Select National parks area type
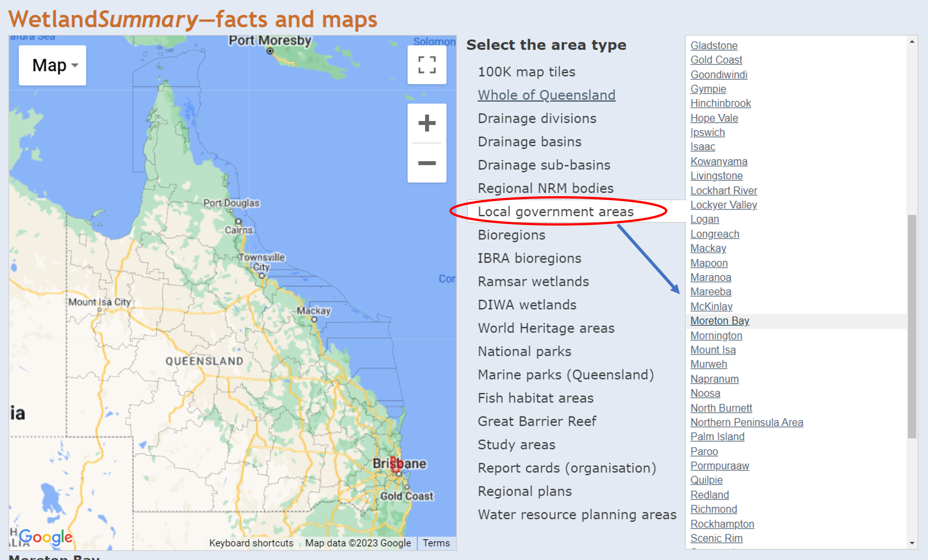Screen dimensions: 928x560 coord(524,351)
